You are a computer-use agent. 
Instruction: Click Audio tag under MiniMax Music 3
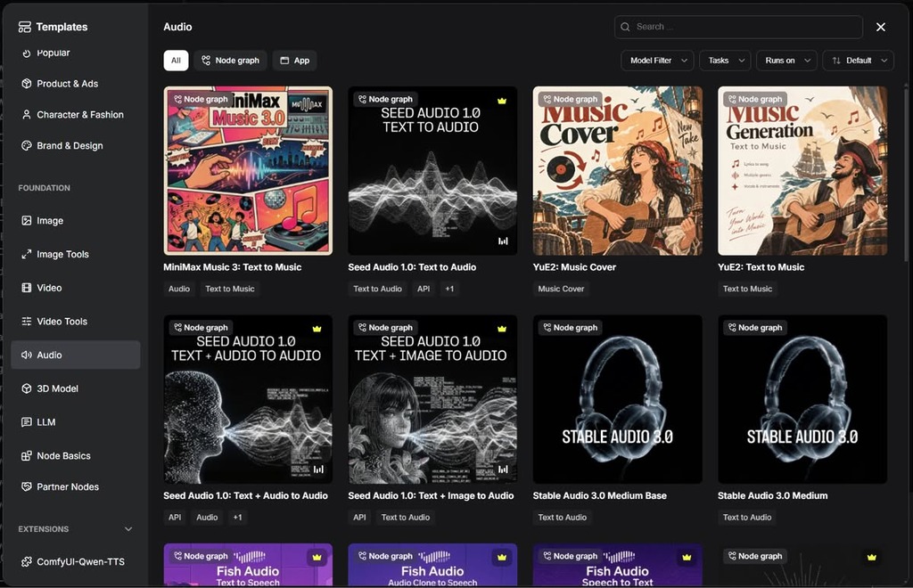click(x=178, y=289)
